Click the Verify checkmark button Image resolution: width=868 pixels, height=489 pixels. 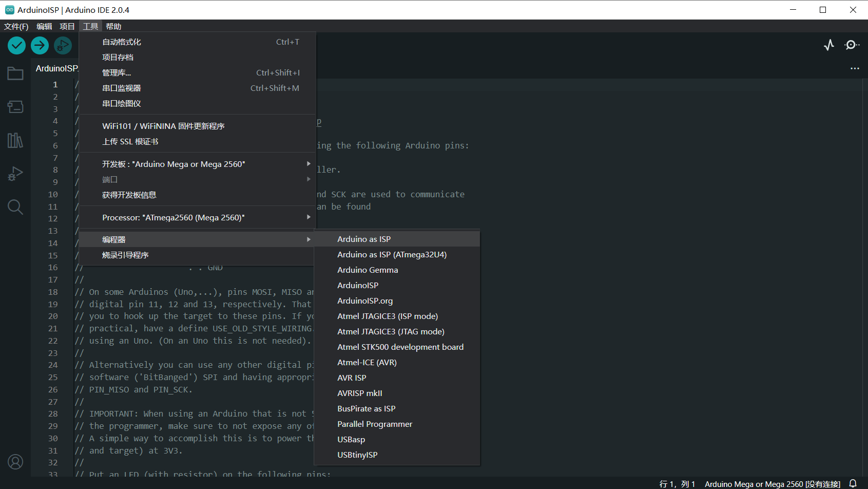16,45
